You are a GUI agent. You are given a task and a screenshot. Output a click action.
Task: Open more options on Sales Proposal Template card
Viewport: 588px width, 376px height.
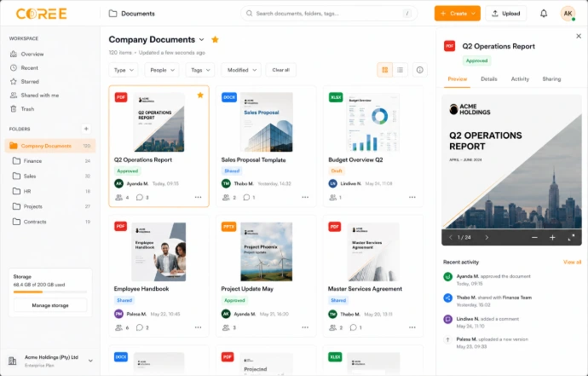point(305,197)
